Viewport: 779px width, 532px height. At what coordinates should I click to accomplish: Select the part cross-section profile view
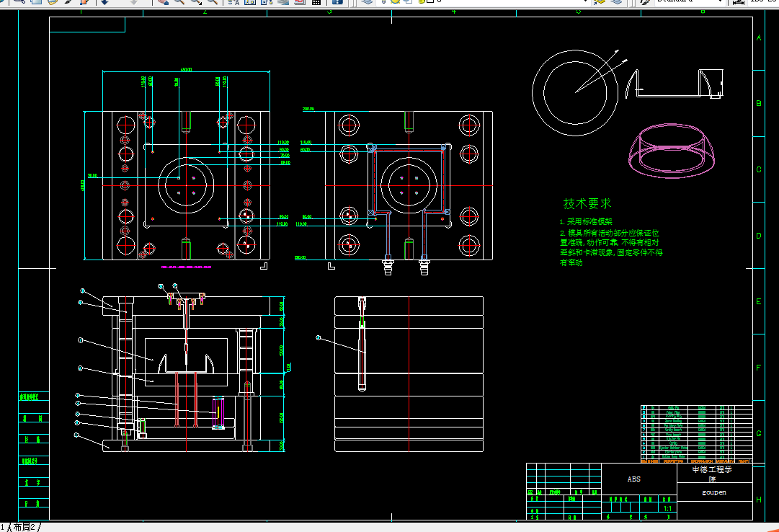[x=675, y=84]
